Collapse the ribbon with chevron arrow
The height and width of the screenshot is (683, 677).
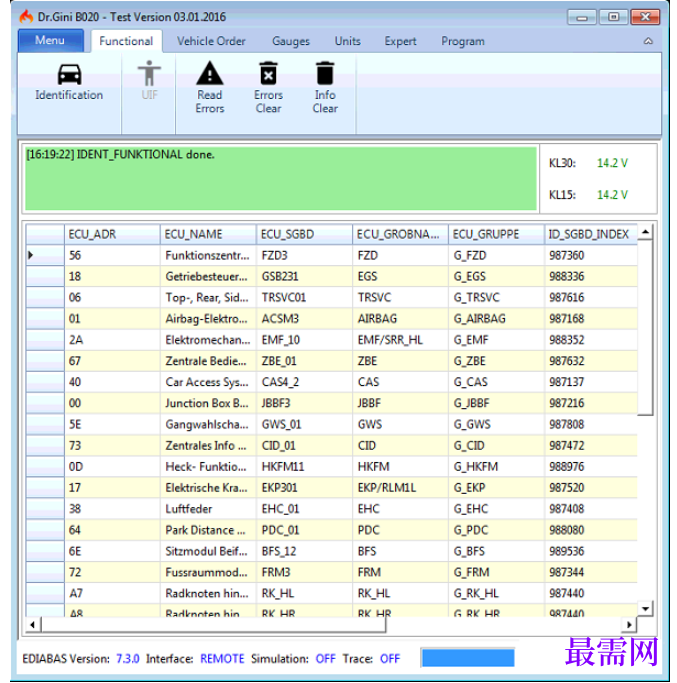(648, 41)
